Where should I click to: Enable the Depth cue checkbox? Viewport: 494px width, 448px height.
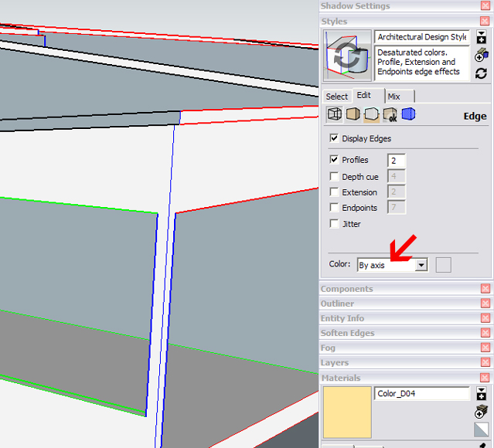tap(334, 177)
